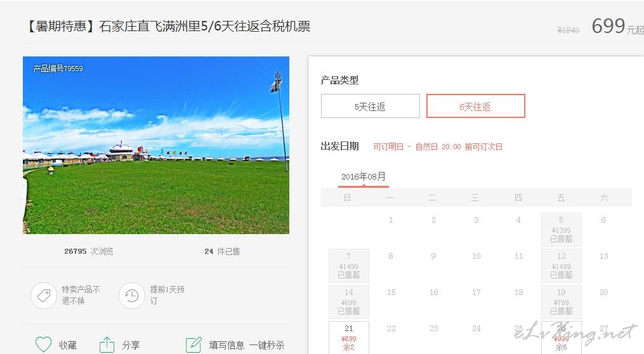Select sold-out August 7 date cell
The image size is (644, 354).
349,265
